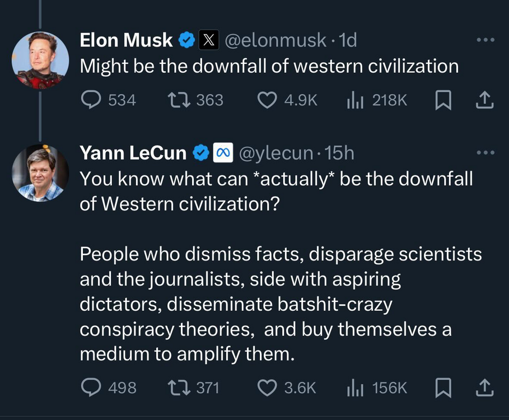
Task: Share Yann LeCun's tweet
Action: pos(484,388)
